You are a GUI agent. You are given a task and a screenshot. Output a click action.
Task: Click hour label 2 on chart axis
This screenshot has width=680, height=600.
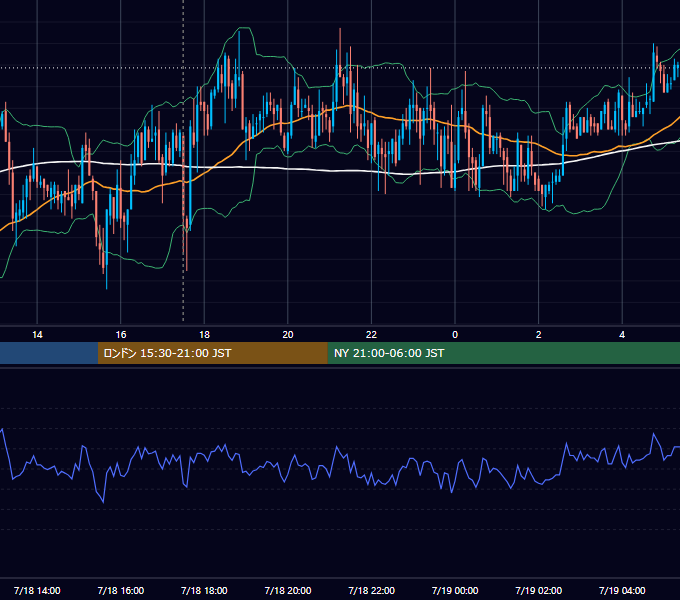pyautogui.click(x=539, y=335)
